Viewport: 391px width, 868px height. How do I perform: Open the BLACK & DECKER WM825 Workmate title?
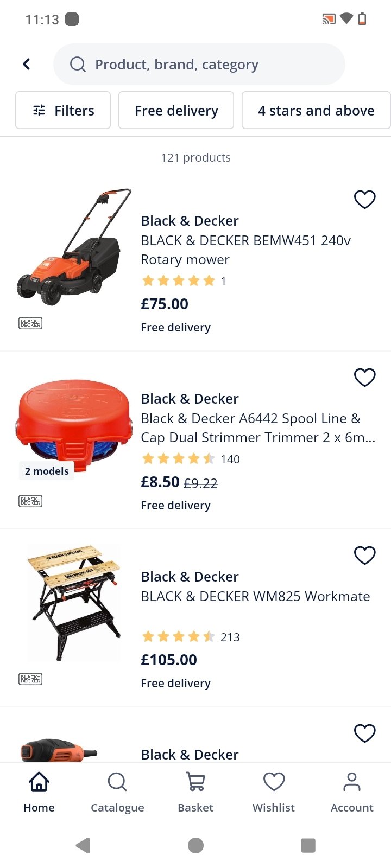[255, 596]
